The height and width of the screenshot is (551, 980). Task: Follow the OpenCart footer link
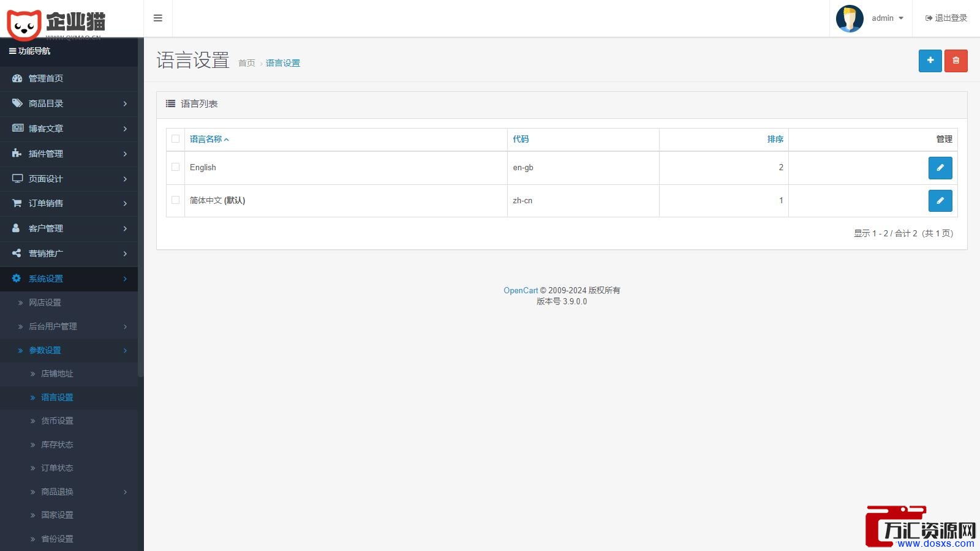click(x=521, y=290)
